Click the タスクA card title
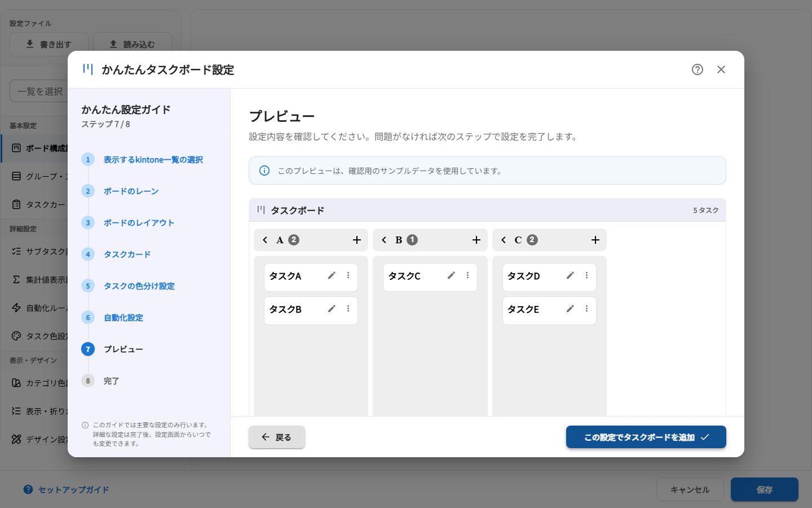The image size is (812, 508). [285, 276]
